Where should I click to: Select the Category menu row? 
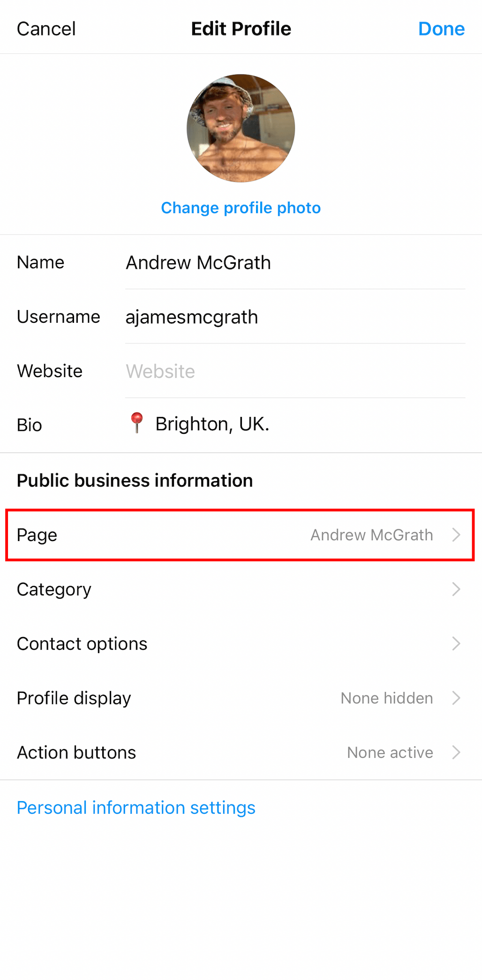pyautogui.click(x=54, y=589)
